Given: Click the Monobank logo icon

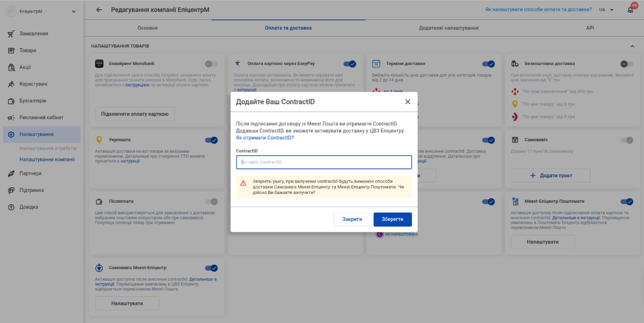Looking at the screenshot, I should click(x=99, y=64).
